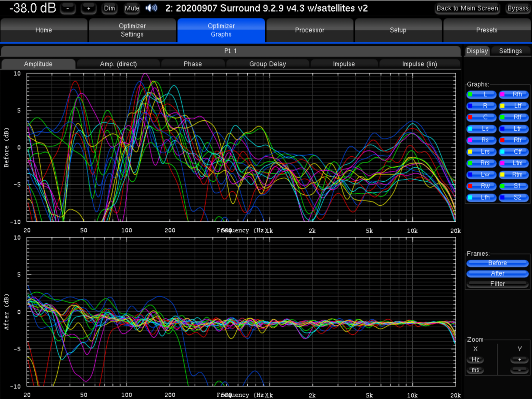
Task: Toggle the Rtm channel graph
Action: click(x=514, y=175)
